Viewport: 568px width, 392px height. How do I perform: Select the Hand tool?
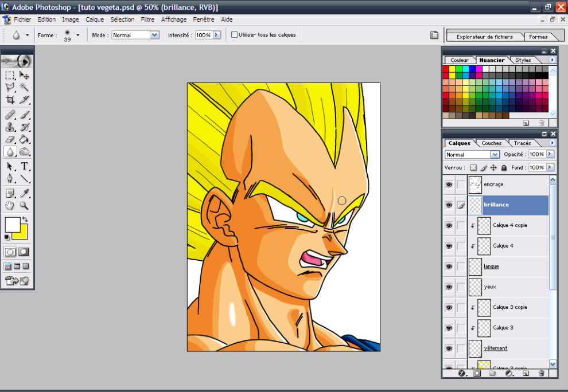pos(10,206)
